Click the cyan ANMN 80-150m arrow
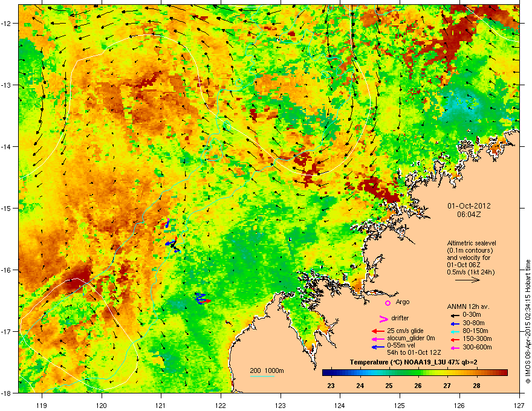The image size is (532, 411). point(455,332)
